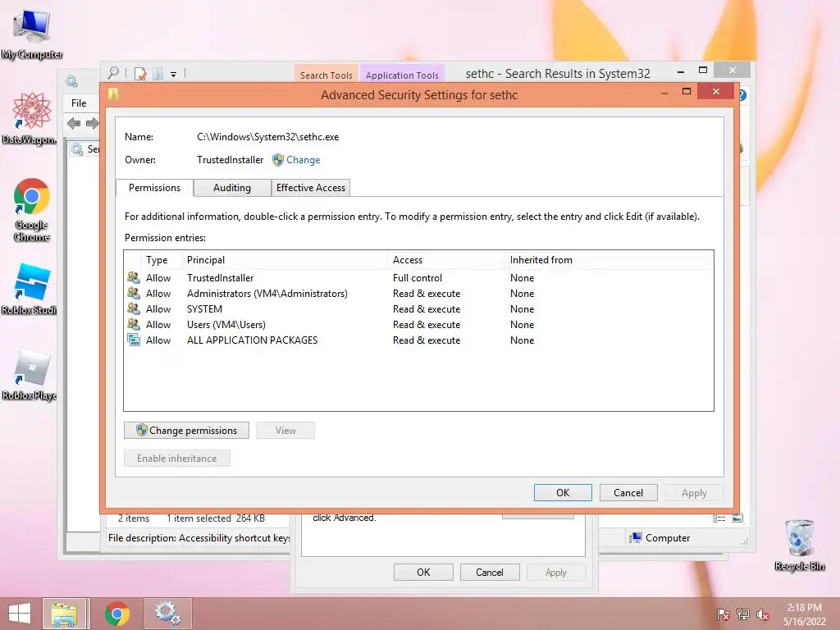Screen dimensions: 840x630
Task: Go back in the Explorer window
Action: (74, 124)
